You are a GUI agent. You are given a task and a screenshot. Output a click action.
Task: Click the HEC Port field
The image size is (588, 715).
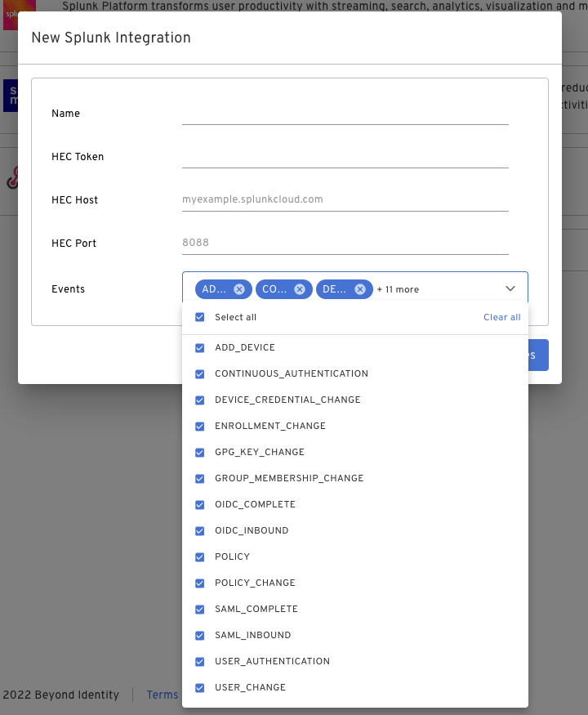tap(345, 243)
